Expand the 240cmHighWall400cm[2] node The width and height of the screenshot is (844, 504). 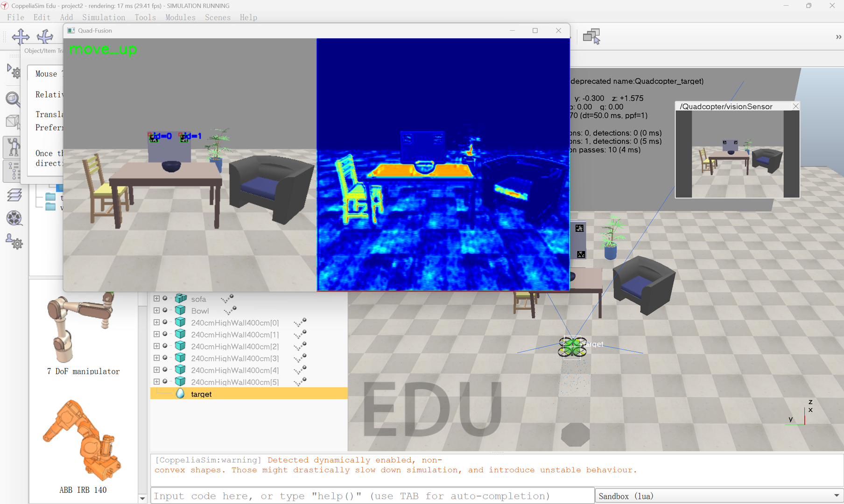(x=157, y=346)
